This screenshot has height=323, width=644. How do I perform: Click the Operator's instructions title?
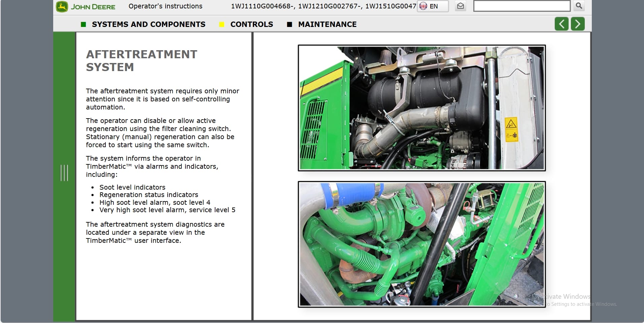point(165,6)
